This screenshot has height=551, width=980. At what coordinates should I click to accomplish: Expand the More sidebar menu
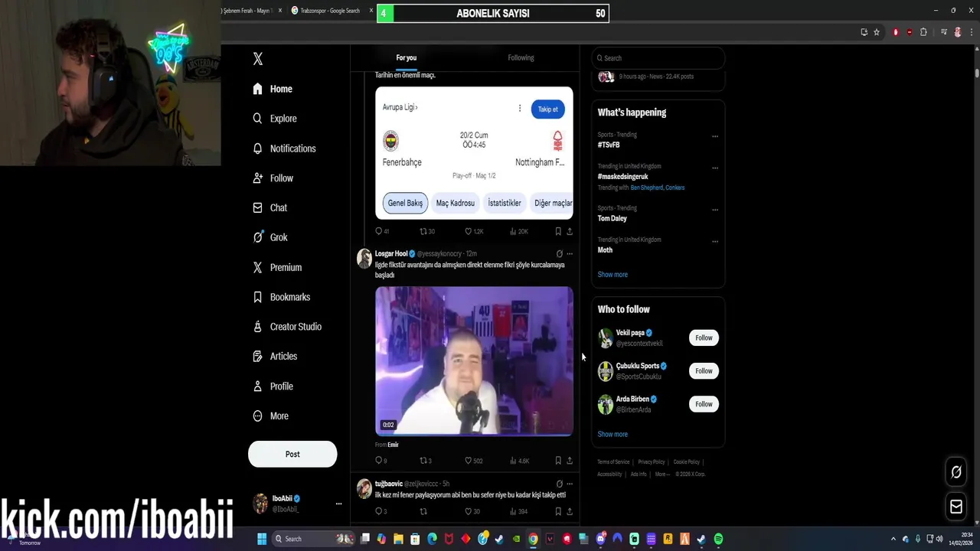tap(270, 416)
